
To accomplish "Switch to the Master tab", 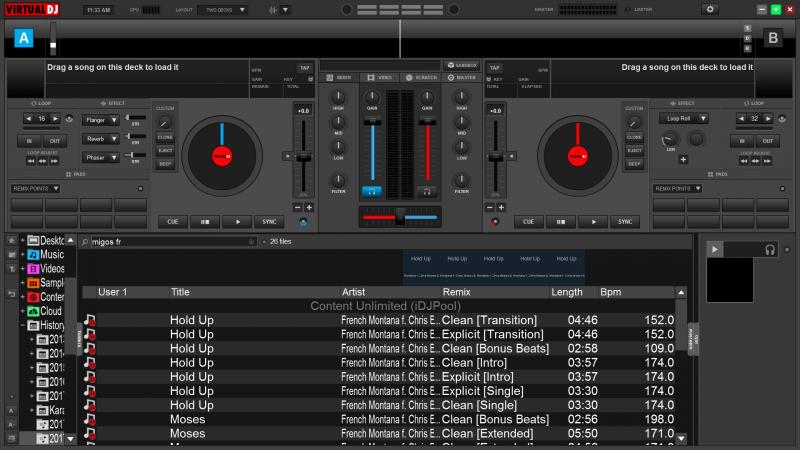I will coord(462,78).
